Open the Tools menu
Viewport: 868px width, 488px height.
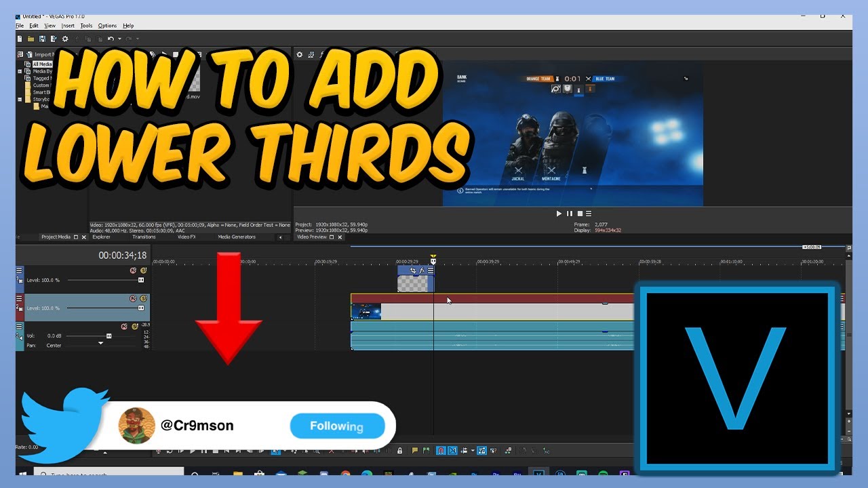pyautogui.click(x=86, y=26)
